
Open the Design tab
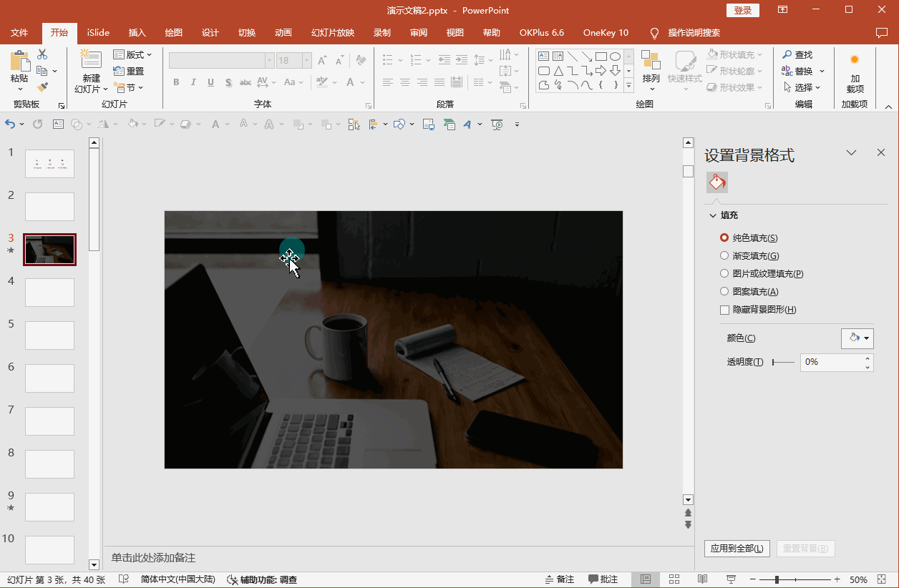[210, 33]
